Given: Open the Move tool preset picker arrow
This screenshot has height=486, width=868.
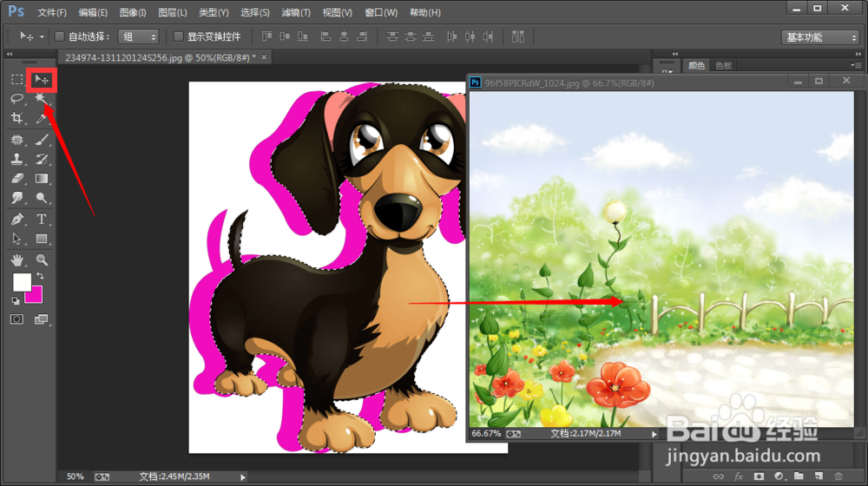Looking at the screenshot, I should pos(42,36).
